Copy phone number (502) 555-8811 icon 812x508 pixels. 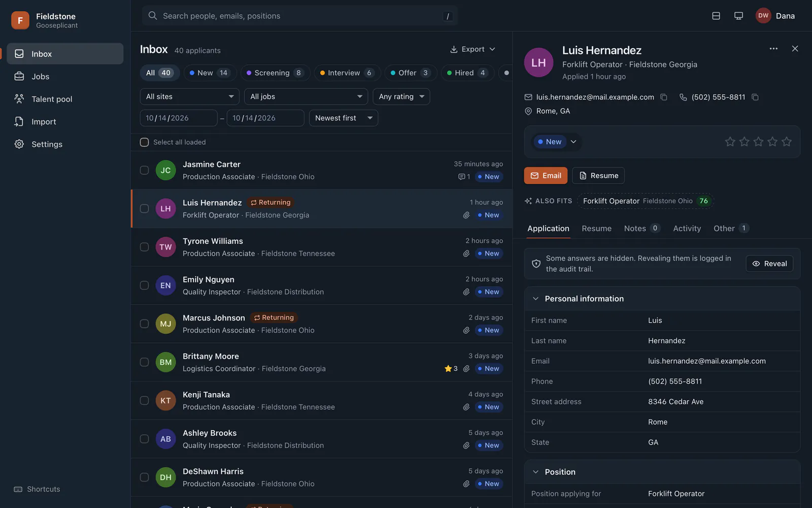point(755,97)
